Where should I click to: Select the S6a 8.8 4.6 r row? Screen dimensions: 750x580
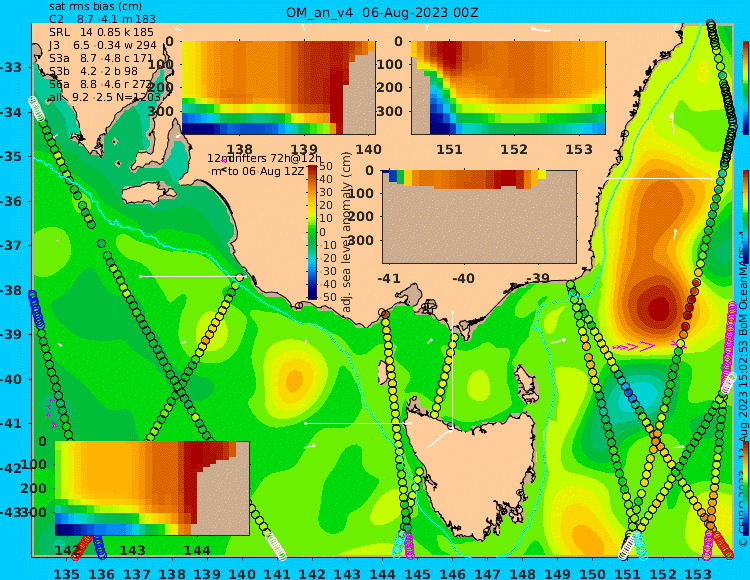pyautogui.click(x=100, y=84)
